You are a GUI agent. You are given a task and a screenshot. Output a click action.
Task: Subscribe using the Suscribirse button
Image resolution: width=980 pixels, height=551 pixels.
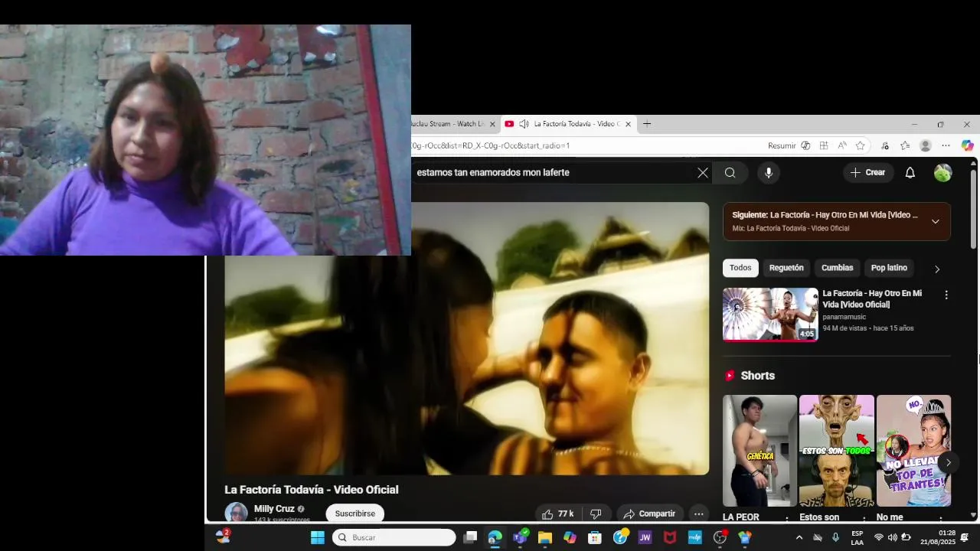(x=354, y=514)
